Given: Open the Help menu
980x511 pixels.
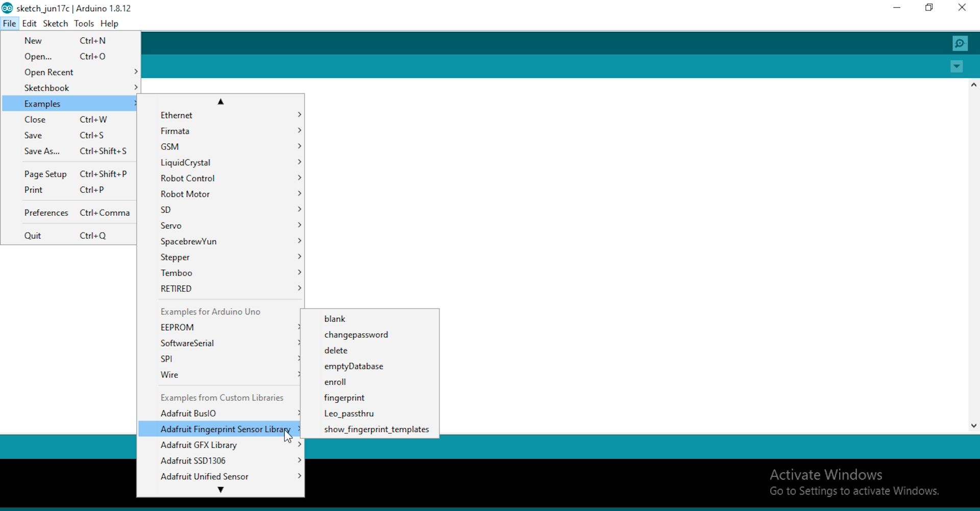Looking at the screenshot, I should pos(109,23).
